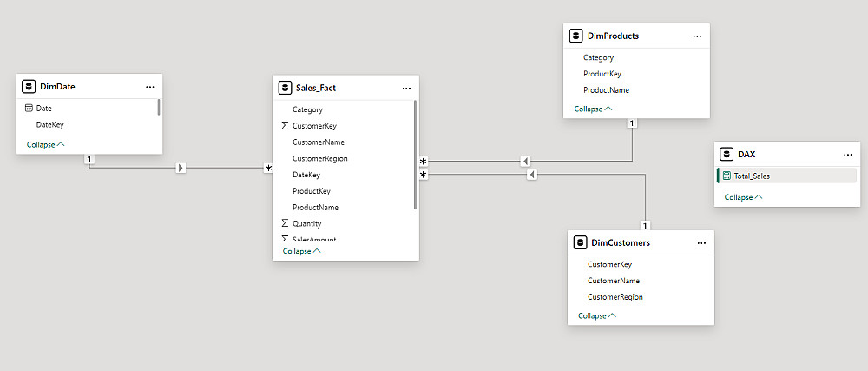The width and height of the screenshot is (868, 371).
Task: Click the DimCustomers table database icon
Action: (580, 242)
